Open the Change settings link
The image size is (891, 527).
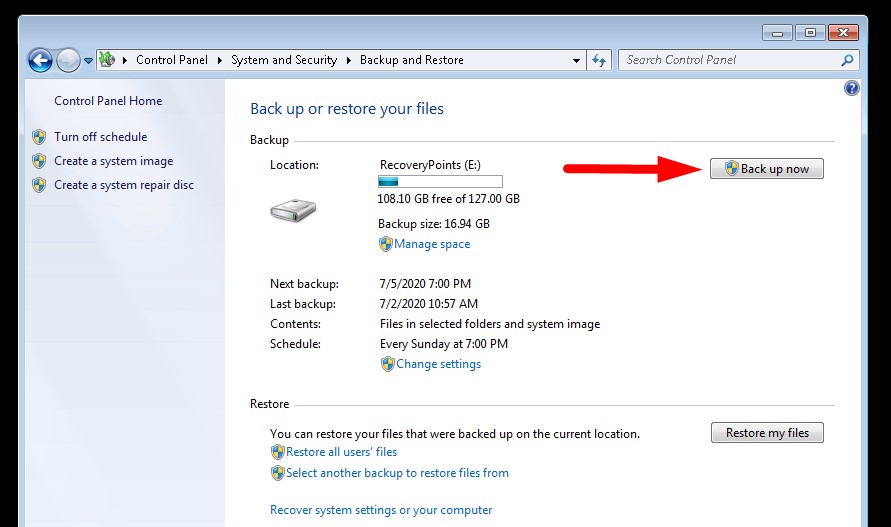point(438,364)
